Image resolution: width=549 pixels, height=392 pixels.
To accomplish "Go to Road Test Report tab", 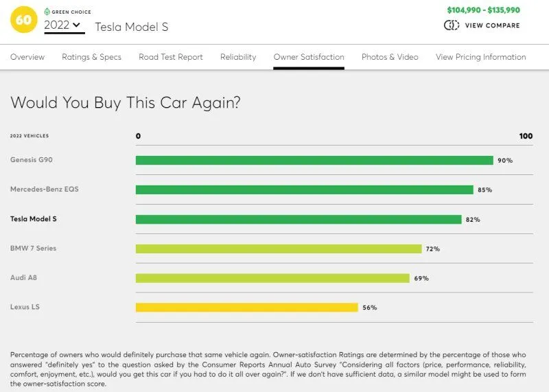I will (171, 57).
